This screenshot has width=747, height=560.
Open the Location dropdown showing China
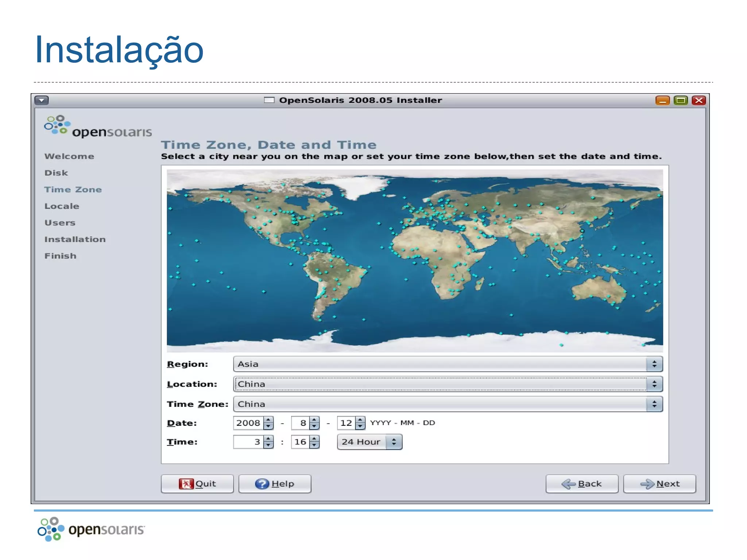448,384
